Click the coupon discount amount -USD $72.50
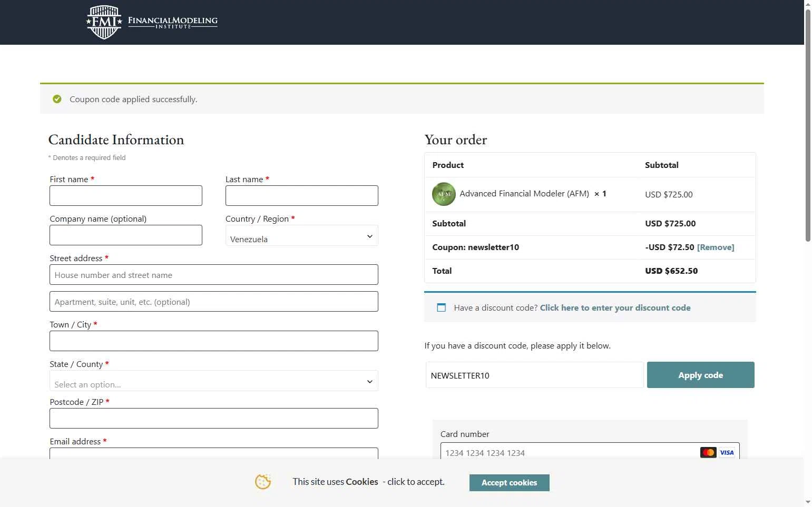812x507 pixels. pos(669,247)
